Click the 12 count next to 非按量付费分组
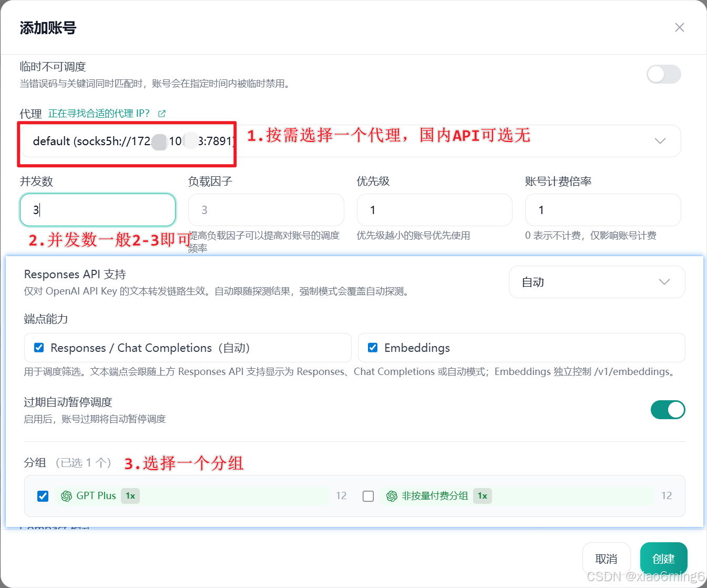The height and width of the screenshot is (588, 707). (667, 496)
